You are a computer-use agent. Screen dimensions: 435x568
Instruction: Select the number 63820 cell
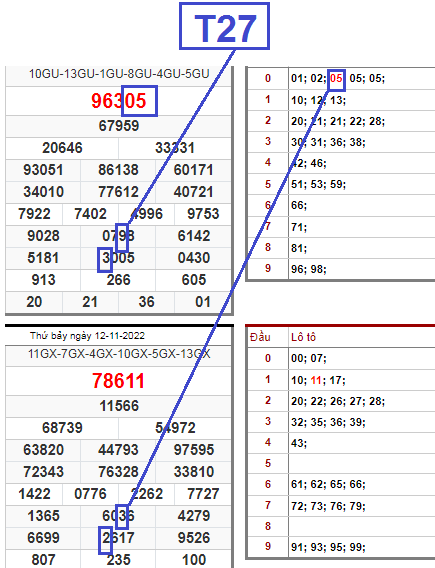[43, 450]
